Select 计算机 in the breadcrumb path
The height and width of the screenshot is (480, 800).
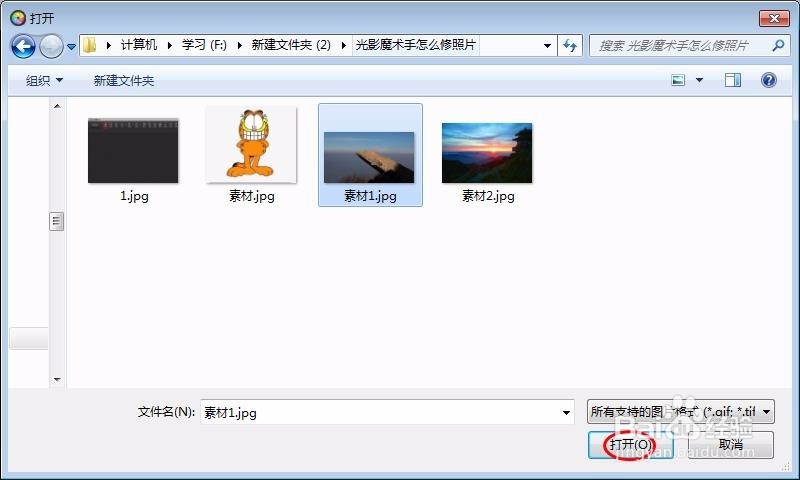[139, 45]
